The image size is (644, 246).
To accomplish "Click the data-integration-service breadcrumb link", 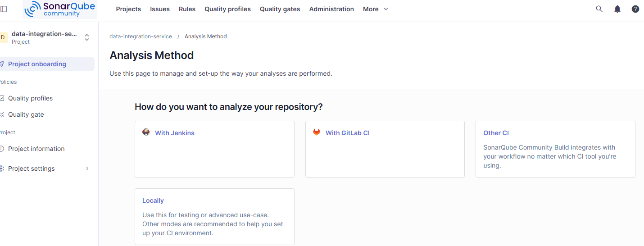I will (141, 36).
